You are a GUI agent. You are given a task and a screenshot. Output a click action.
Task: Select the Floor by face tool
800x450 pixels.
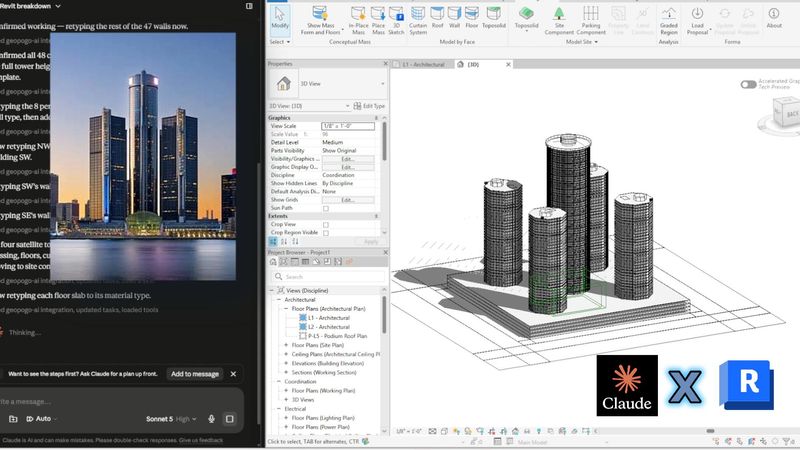471,17
